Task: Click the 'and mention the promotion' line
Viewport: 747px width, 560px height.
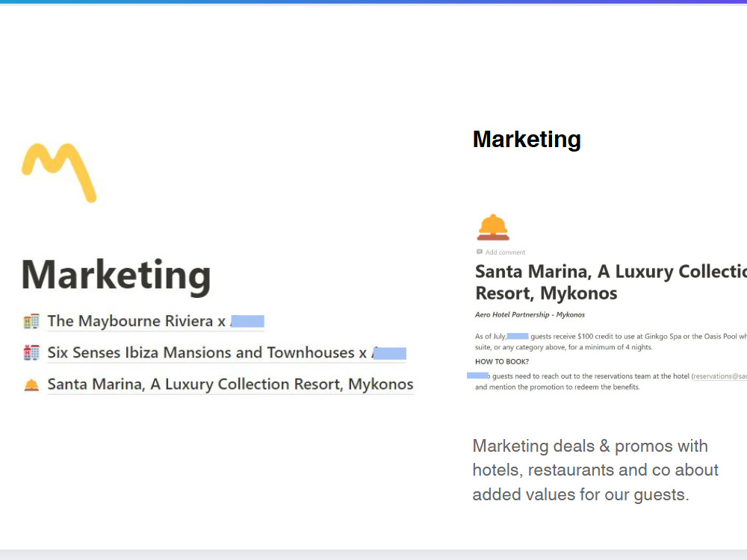Action: pos(557,387)
